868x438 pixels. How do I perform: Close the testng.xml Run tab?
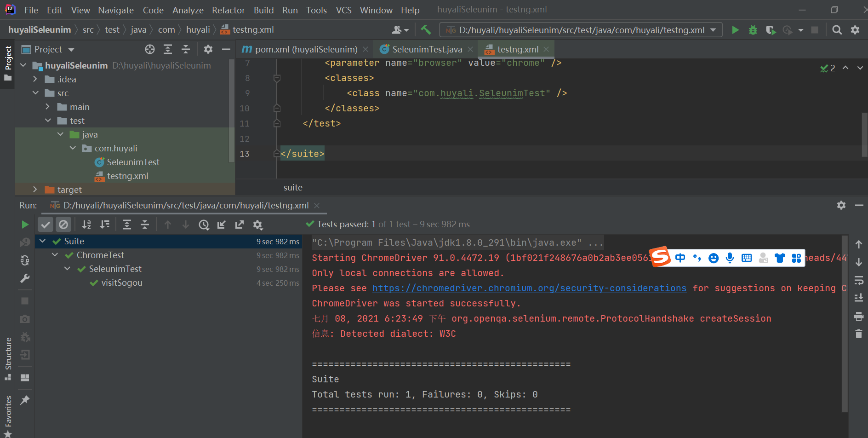(317, 206)
